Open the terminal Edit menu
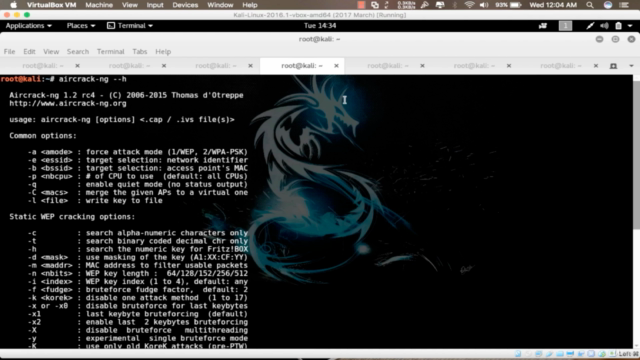640x360 pixels. click(x=29, y=51)
